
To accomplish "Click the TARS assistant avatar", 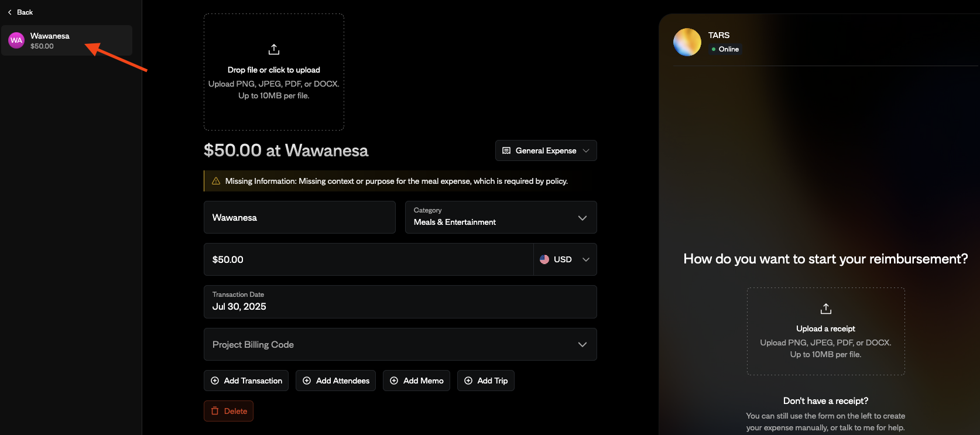I will click(x=687, y=42).
